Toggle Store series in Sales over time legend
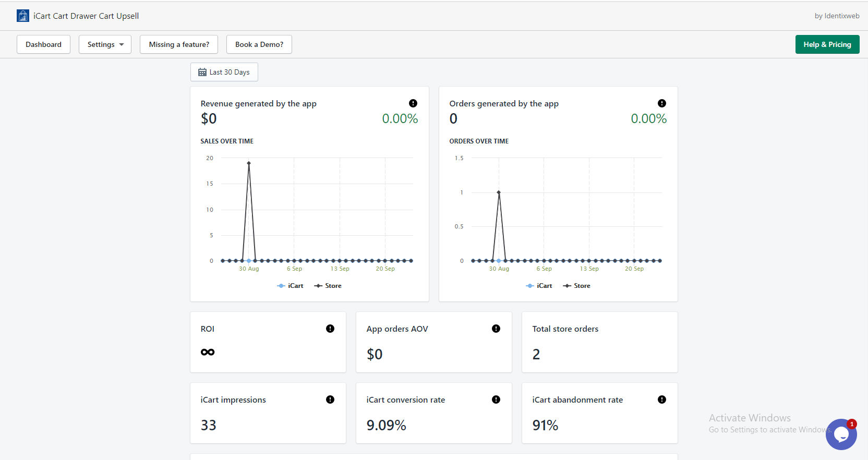 (328, 286)
